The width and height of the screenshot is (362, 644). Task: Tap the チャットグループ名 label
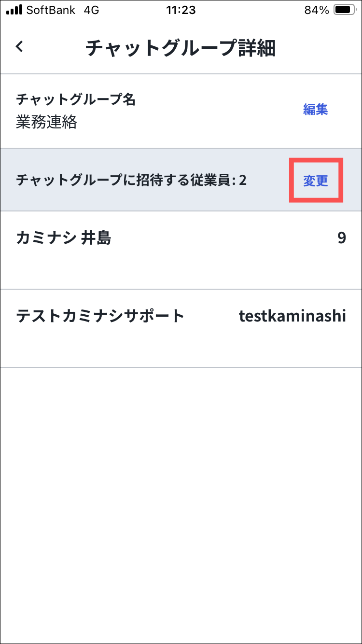click(x=76, y=99)
